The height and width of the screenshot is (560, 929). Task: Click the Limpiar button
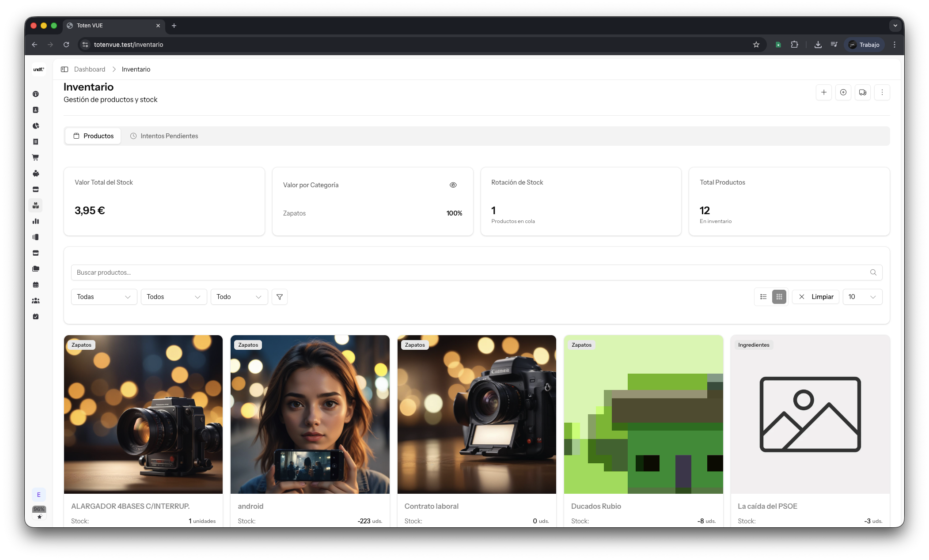coord(816,297)
